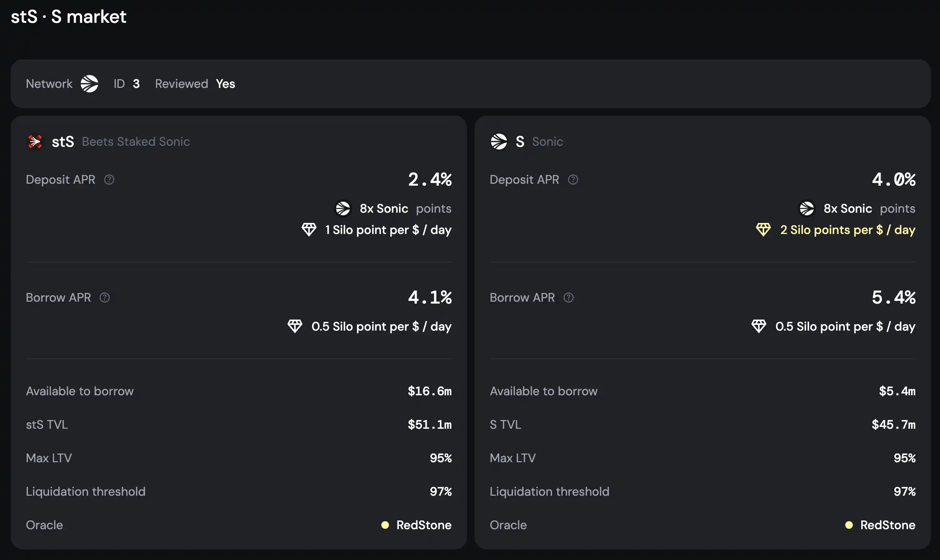
Task: Open S Borrow APR help tooltip icon
Action: coord(568,297)
